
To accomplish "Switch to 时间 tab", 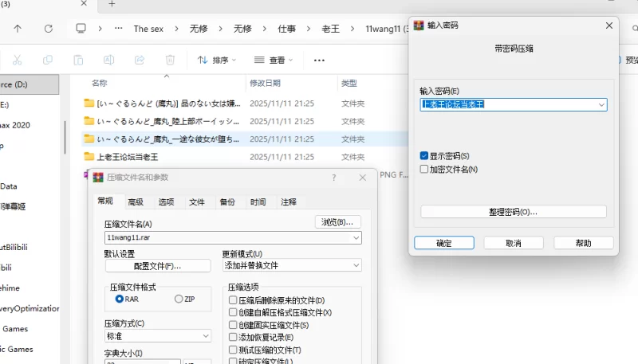I will [258, 202].
